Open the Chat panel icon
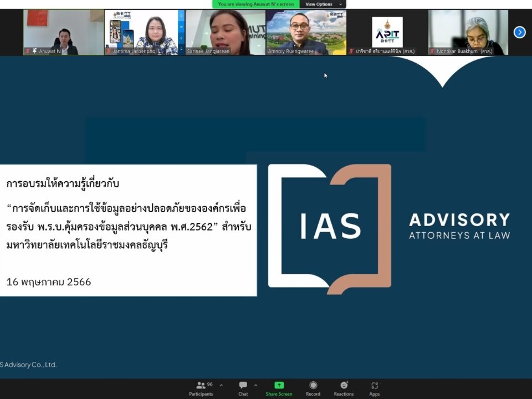The height and width of the screenshot is (399, 532). click(243, 385)
